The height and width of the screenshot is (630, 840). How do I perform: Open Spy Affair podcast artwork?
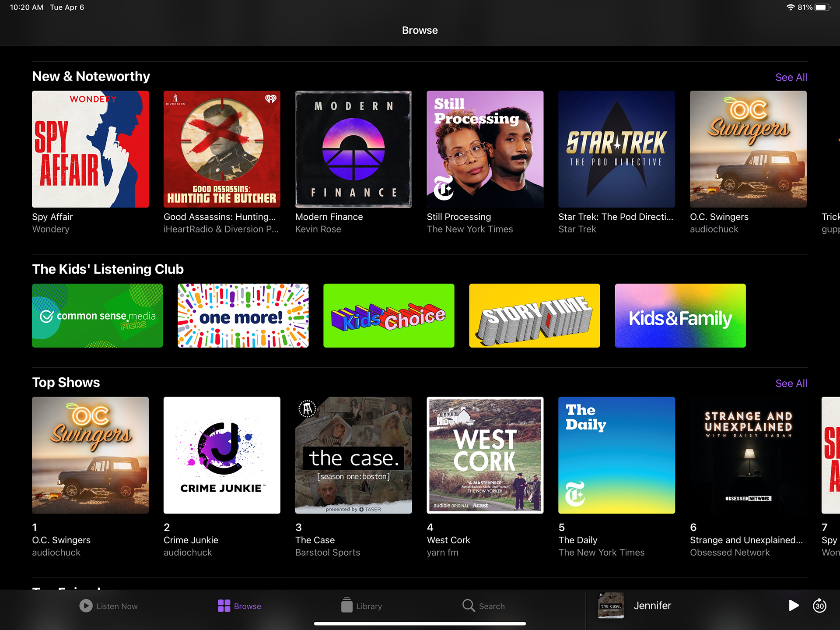(90, 149)
